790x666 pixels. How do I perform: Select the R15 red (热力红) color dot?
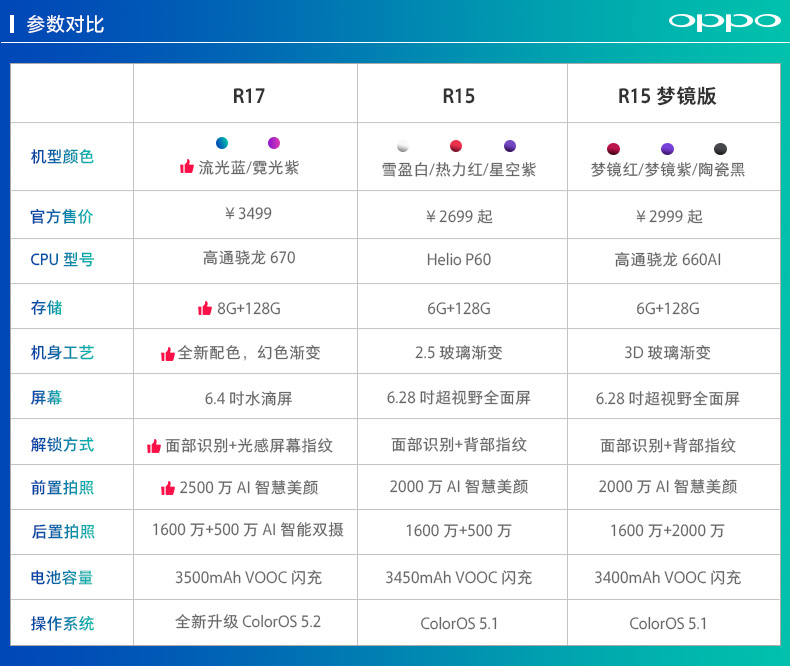tap(456, 146)
